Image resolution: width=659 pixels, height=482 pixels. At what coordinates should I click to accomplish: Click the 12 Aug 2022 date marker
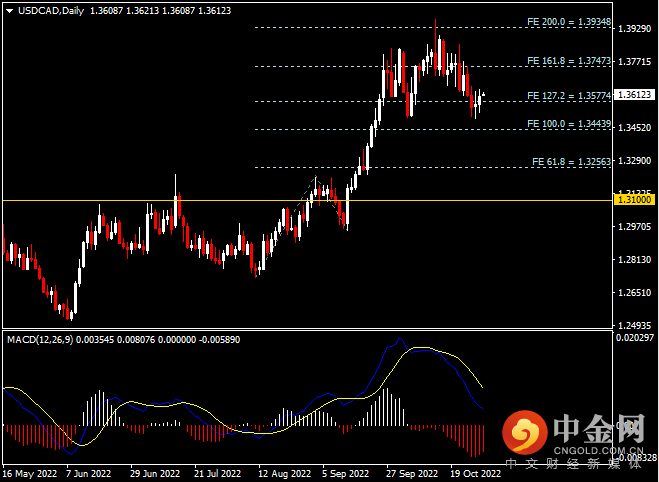coord(285,474)
